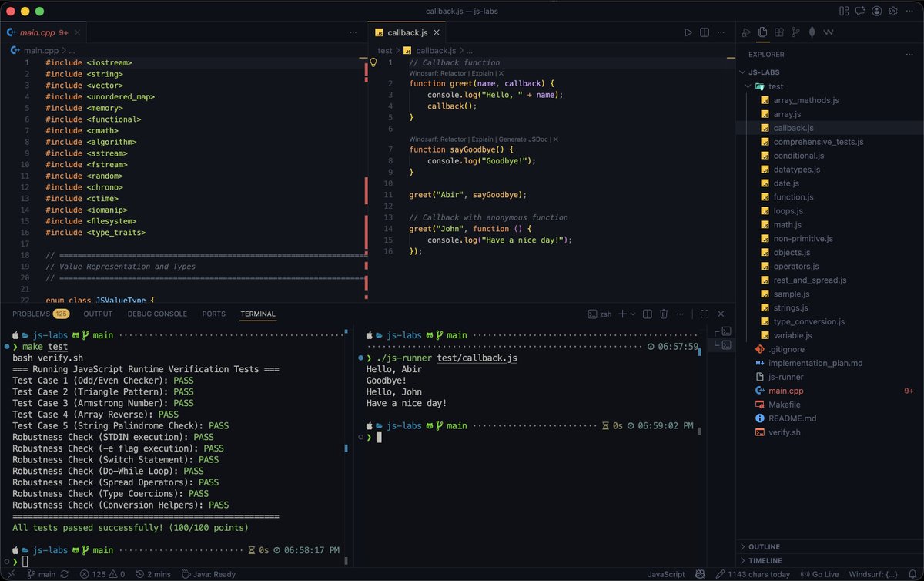
Task: Open the Manage settings gear icon
Action: click(x=894, y=11)
